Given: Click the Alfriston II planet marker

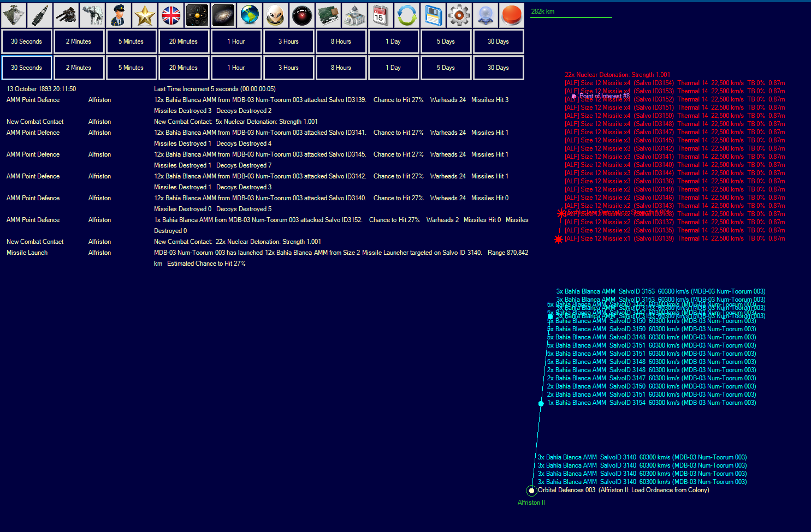Looking at the screenshot, I should pyautogui.click(x=531, y=491).
